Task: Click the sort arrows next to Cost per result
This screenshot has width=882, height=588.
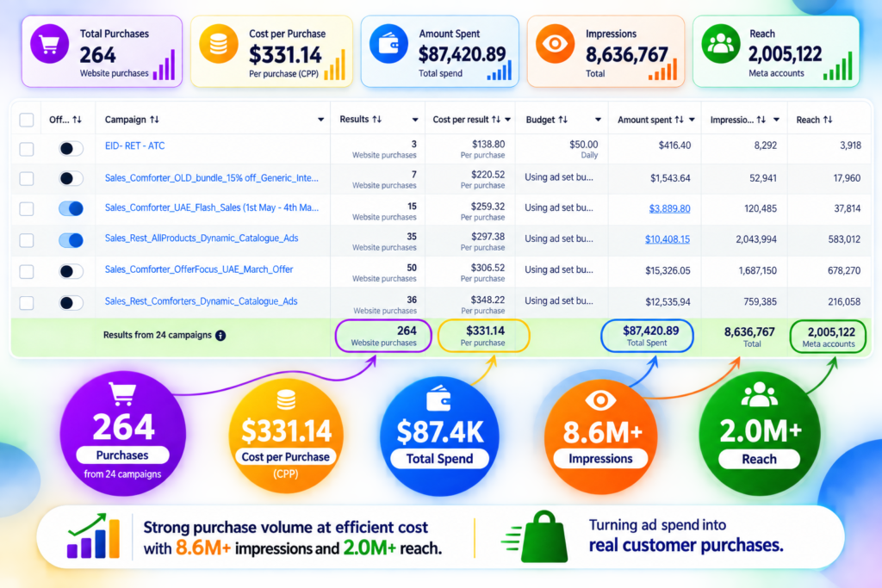Action: (x=496, y=120)
